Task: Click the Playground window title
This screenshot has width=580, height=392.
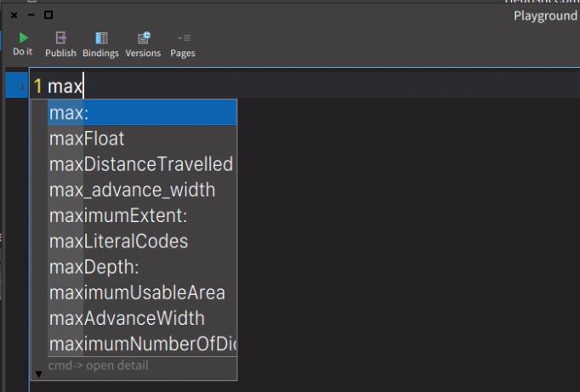Action: point(545,15)
